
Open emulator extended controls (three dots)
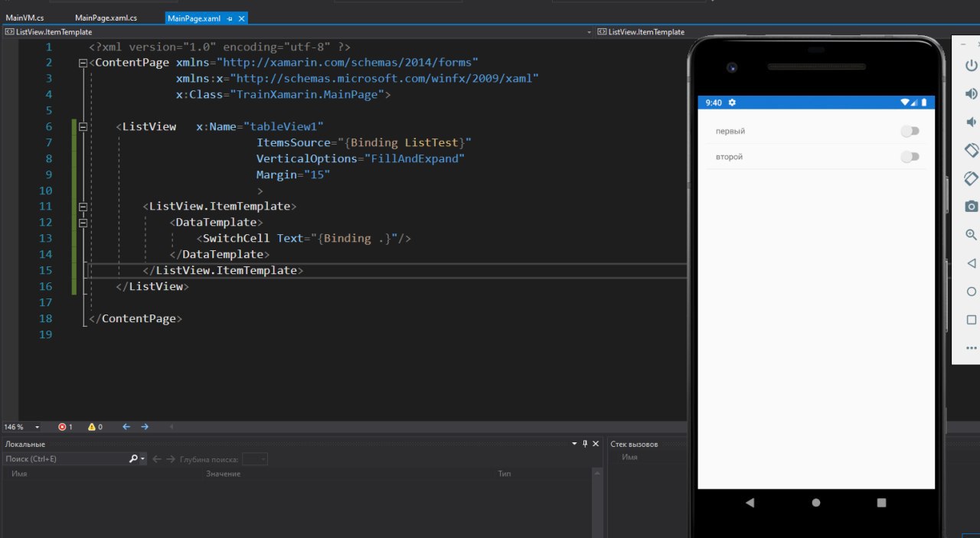click(x=971, y=348)
